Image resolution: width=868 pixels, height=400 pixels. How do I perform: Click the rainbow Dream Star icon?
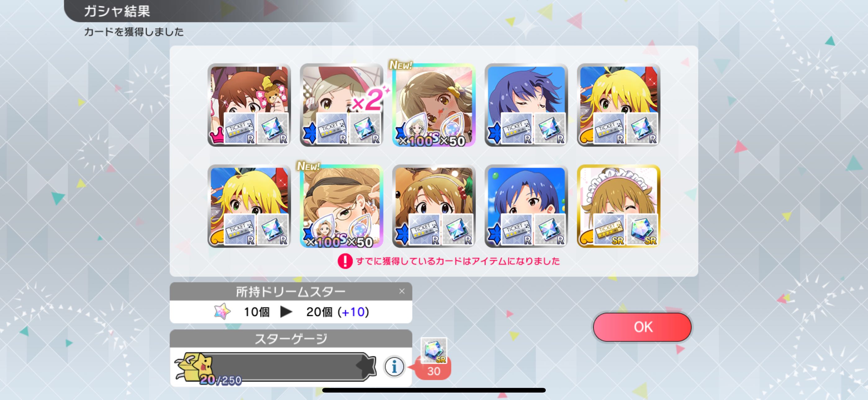(222, 312)
